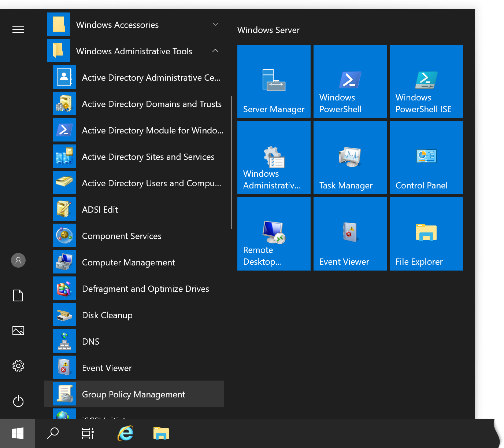The height and width of the screenshot is (448, 504).
Task: Select the ADSI Edit label
Action: pos(100,209)
